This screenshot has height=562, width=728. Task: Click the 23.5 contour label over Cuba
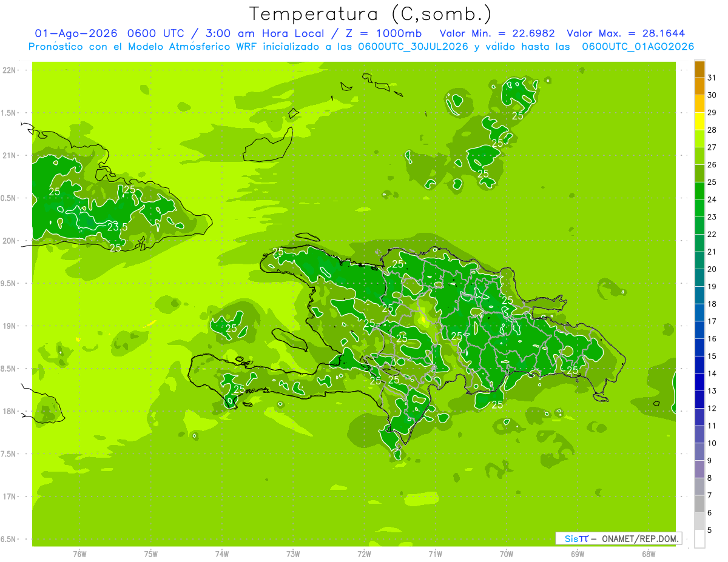click(x=117, y=227)
